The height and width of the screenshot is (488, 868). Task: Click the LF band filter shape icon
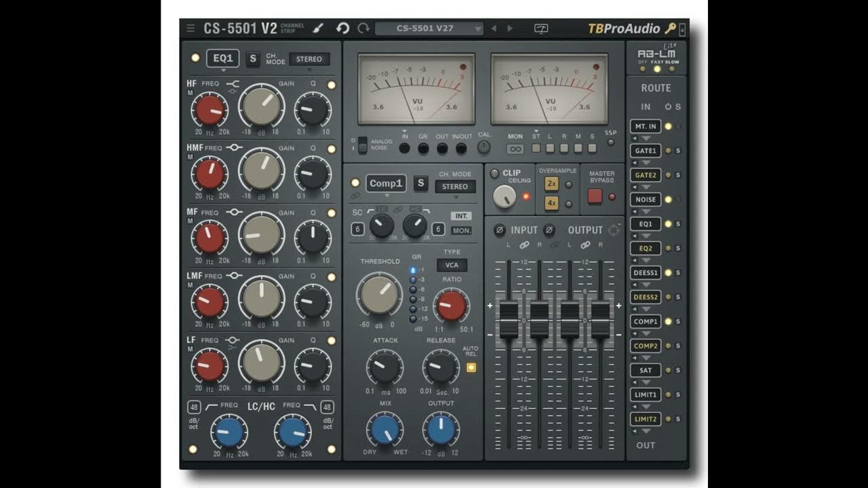point(233,340)
